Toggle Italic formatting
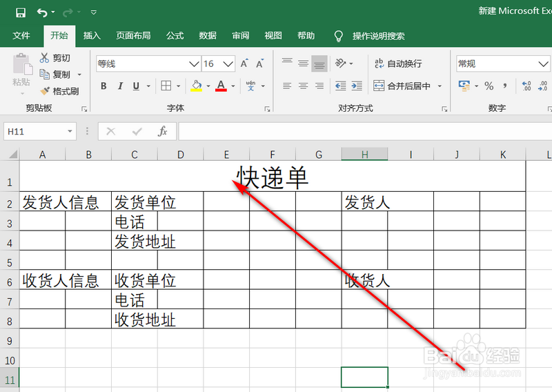 pos(120,86)
